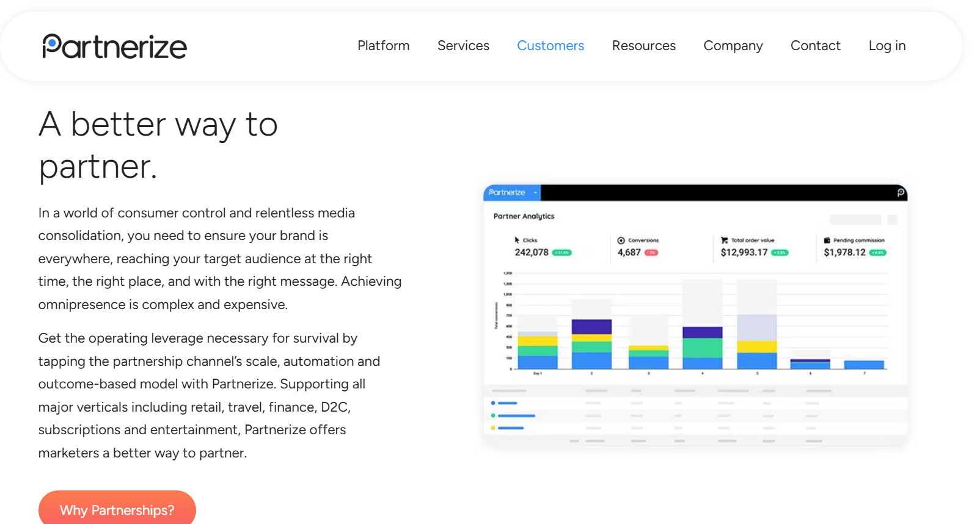Click the 'Conversions' label in dashboard
The image size is (980, 524).
[643, 240]
